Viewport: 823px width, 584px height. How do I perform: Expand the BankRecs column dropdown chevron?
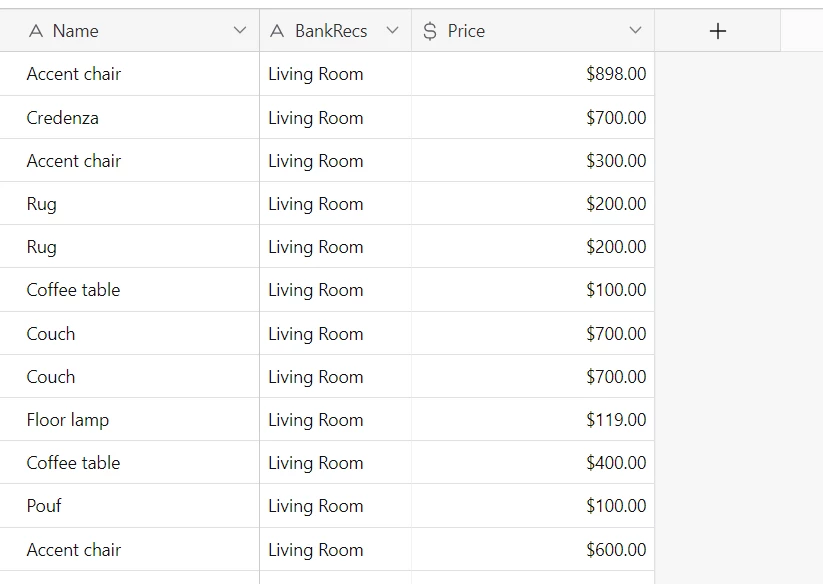(392, 30)
